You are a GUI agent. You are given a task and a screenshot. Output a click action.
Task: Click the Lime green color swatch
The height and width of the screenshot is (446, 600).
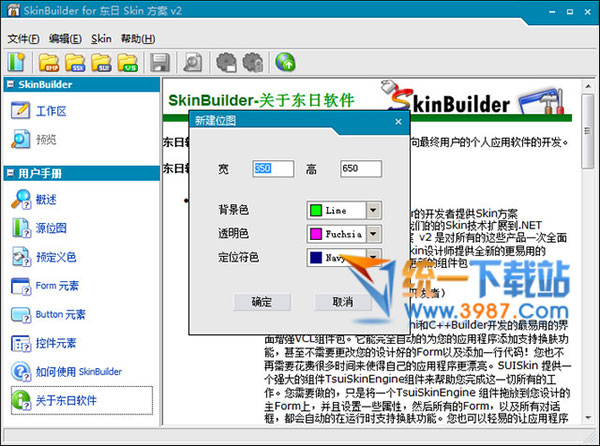316,210
